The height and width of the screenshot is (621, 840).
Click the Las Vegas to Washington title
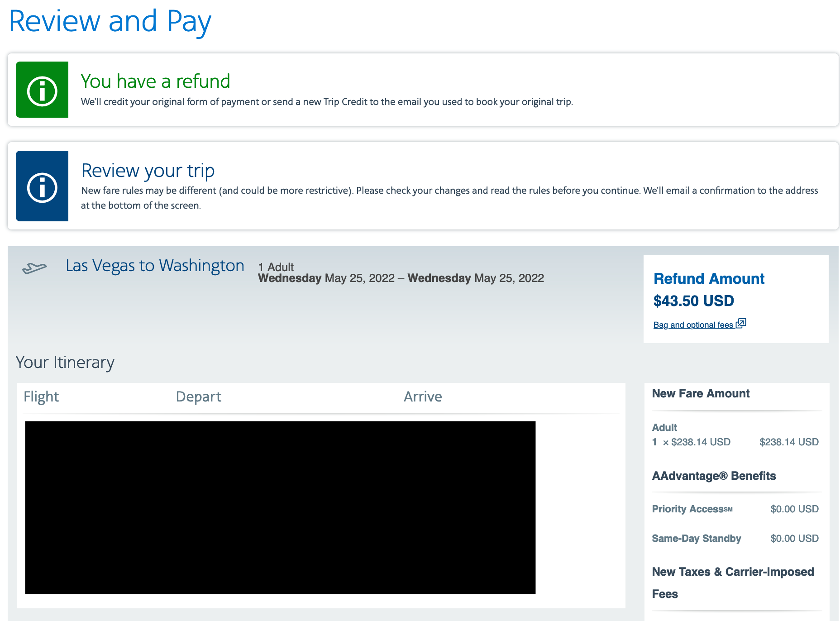155,266
